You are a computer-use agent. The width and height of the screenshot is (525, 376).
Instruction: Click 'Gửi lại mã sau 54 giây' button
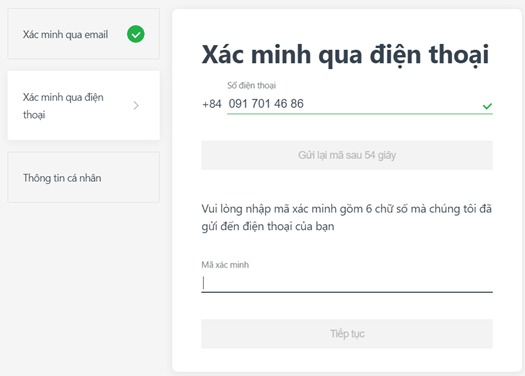point(347,155)
